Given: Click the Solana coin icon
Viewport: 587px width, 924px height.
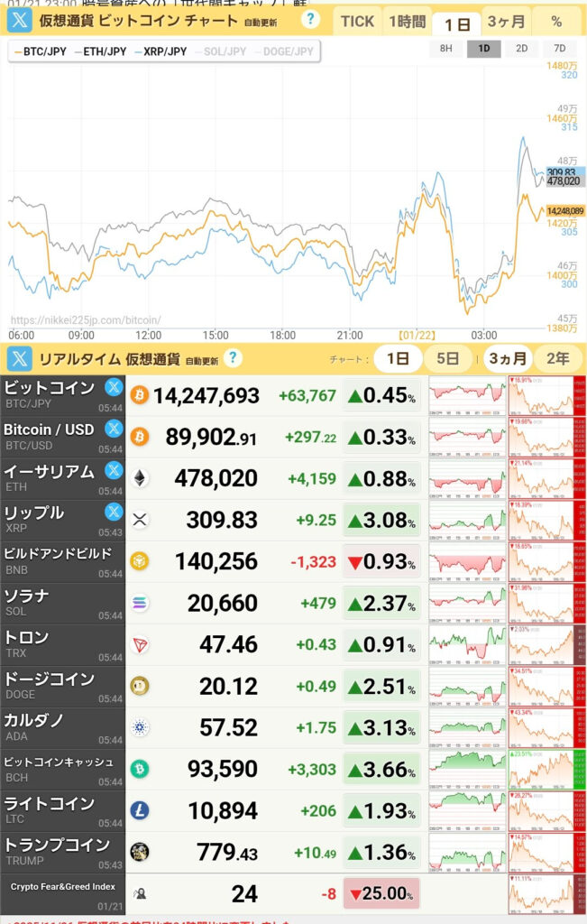Looking at the screenshot, I should point(140,604).
